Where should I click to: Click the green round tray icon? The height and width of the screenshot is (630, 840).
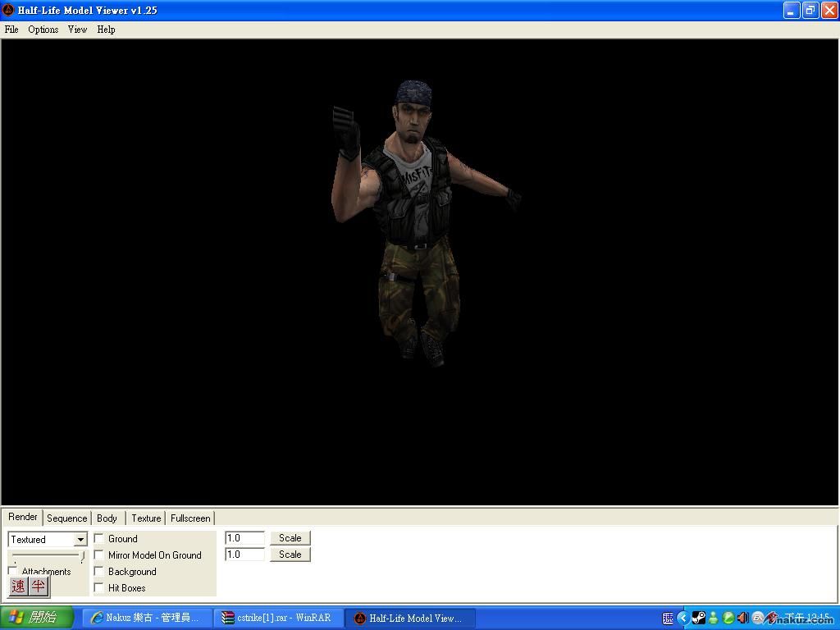[x=728, y=619]
